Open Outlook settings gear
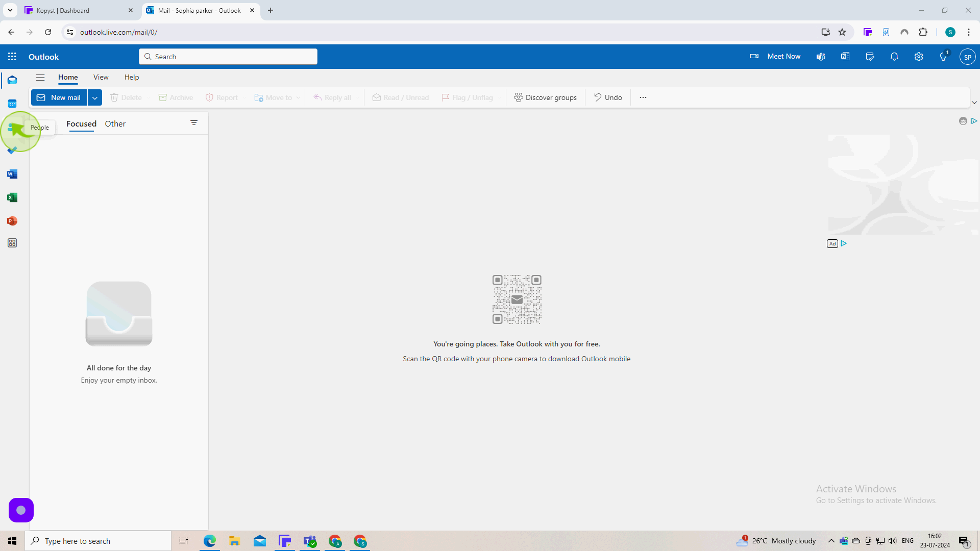This screenshot has height=551, width=980. [919, 57]
